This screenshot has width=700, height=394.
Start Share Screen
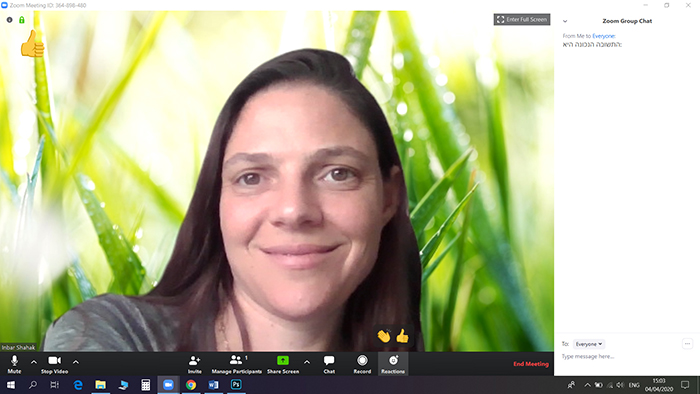(283, 364)
